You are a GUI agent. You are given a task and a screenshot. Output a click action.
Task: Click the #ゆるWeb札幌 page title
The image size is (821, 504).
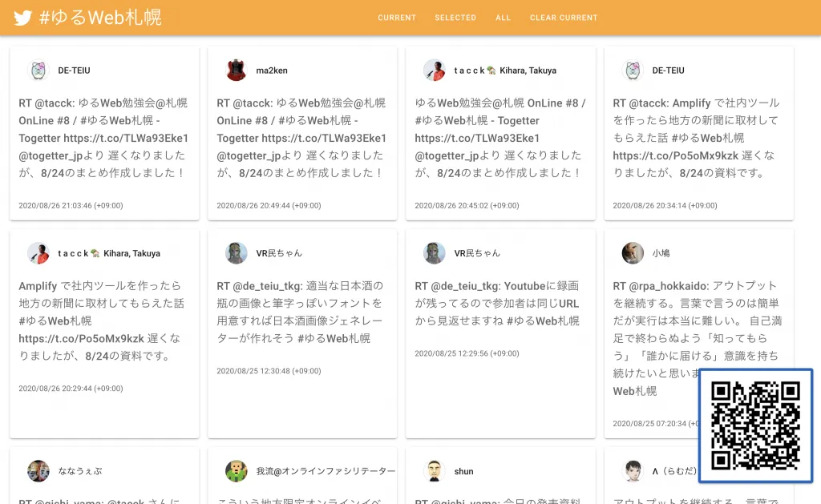click(x=100, y=18)
